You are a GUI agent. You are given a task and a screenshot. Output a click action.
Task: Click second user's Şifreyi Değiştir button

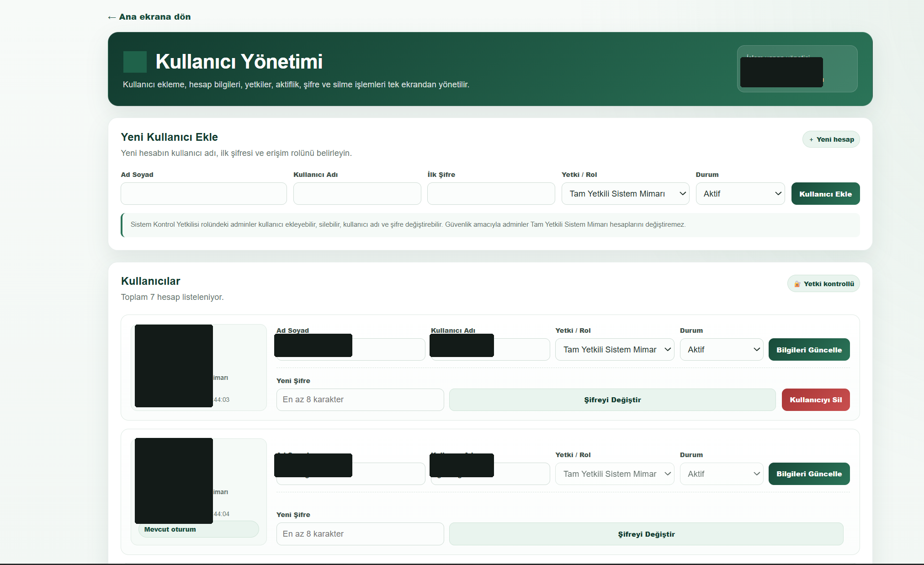click(x=646, y=534)
